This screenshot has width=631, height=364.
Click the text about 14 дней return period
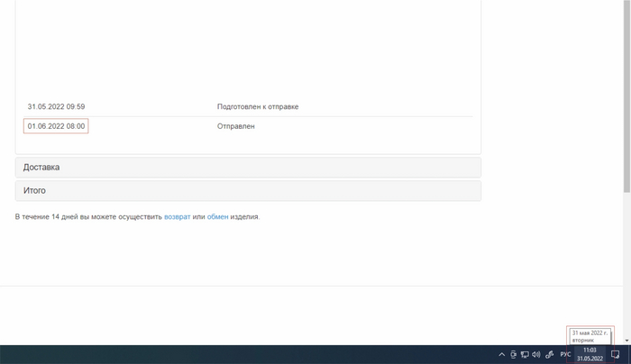(138, 217)
